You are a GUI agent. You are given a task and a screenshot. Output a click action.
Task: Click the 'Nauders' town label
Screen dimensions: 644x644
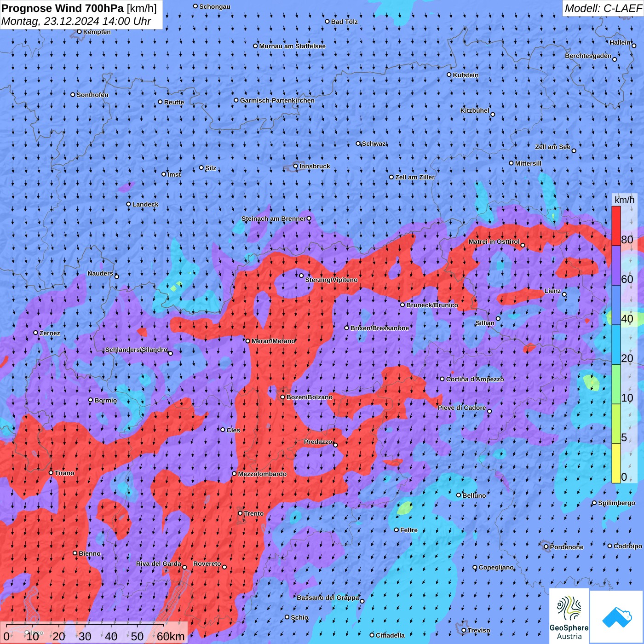[100, 273]
